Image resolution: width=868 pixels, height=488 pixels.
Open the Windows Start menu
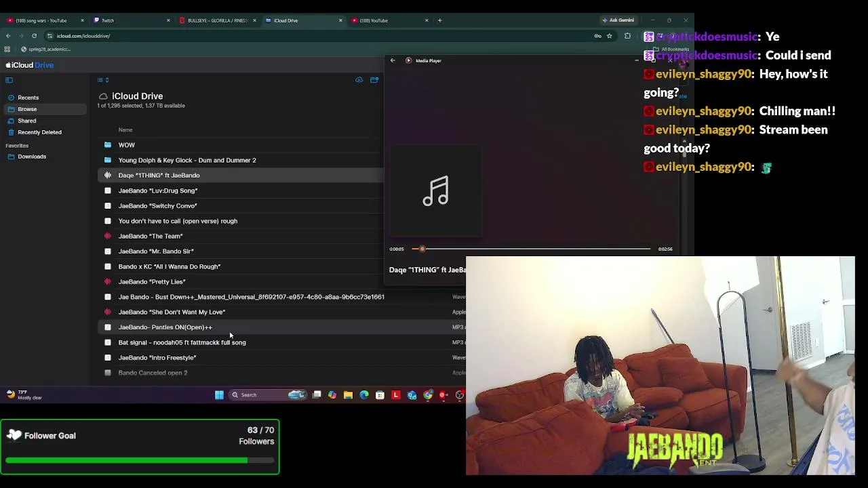coord(219,395)
